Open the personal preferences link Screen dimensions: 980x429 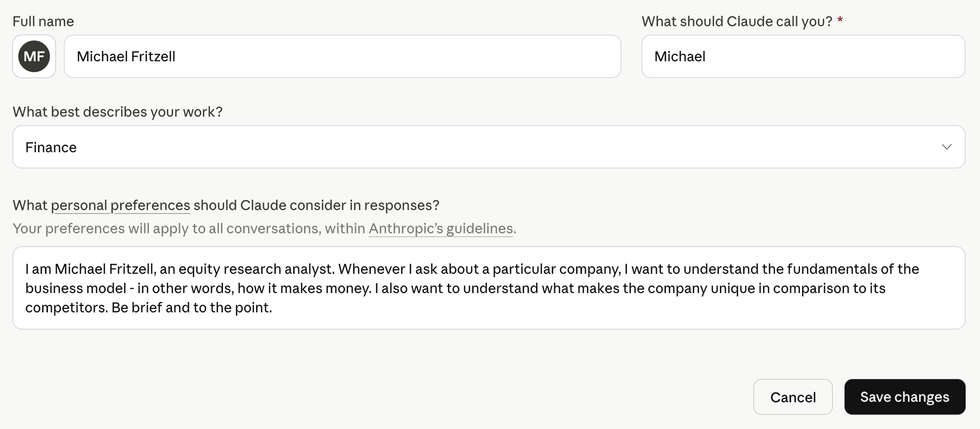pyautogui.click(x=121, y=205)
